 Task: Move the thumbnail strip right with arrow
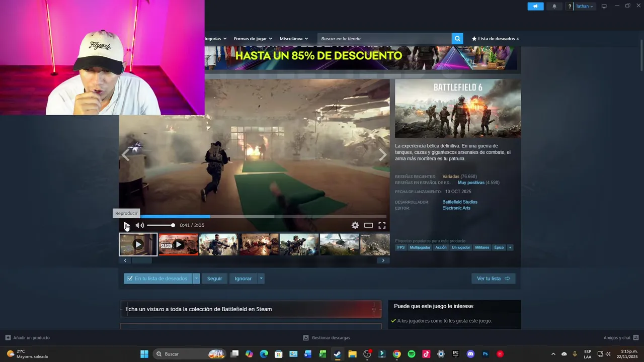click(x=383, y=260)
